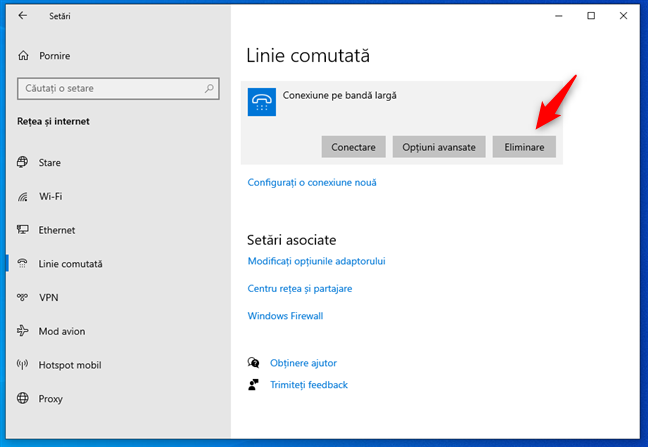This screenshot has width=648, height=447.
Task: Select the Wi-Fi sidebar icon
Action: (x=23, y=197)
